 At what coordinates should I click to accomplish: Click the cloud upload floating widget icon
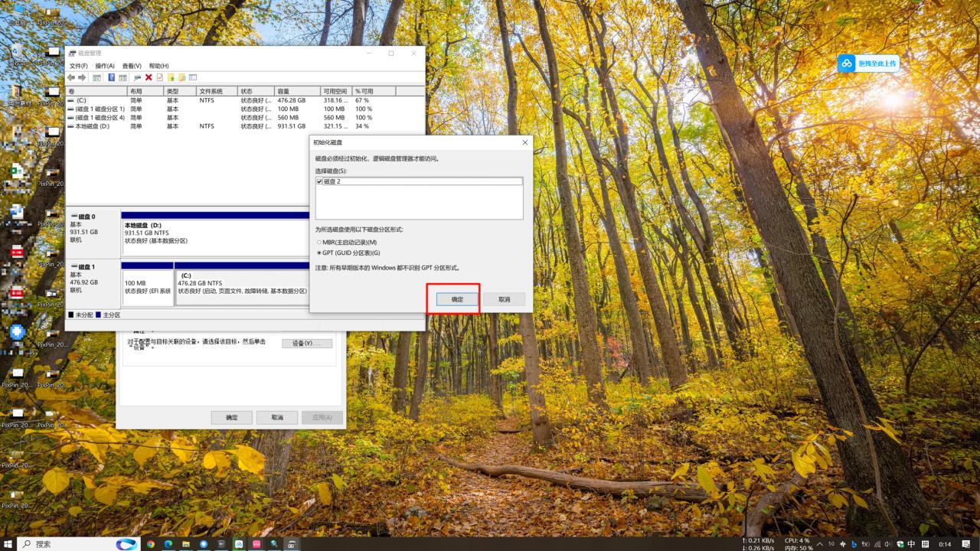[847, 64]
